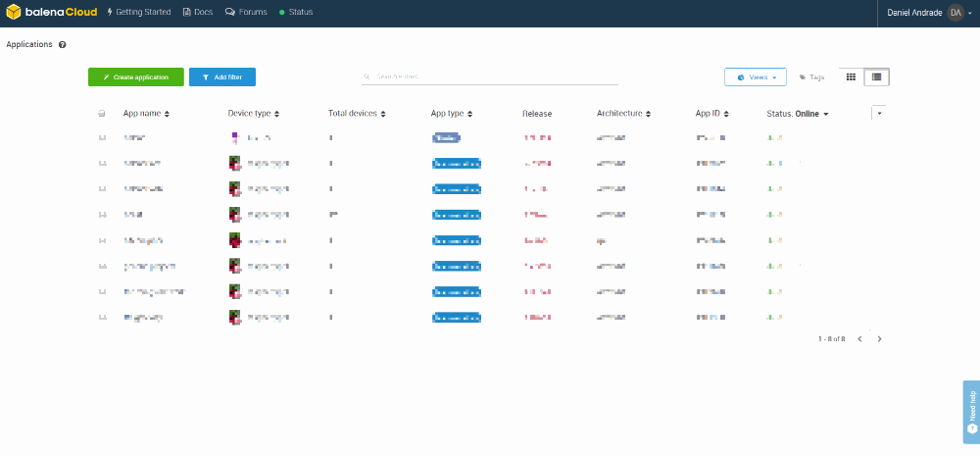Toggle the select-all applications checkbox in header
Image resolution: width=980 pixels, height=456 pixels.
point(102,114)
